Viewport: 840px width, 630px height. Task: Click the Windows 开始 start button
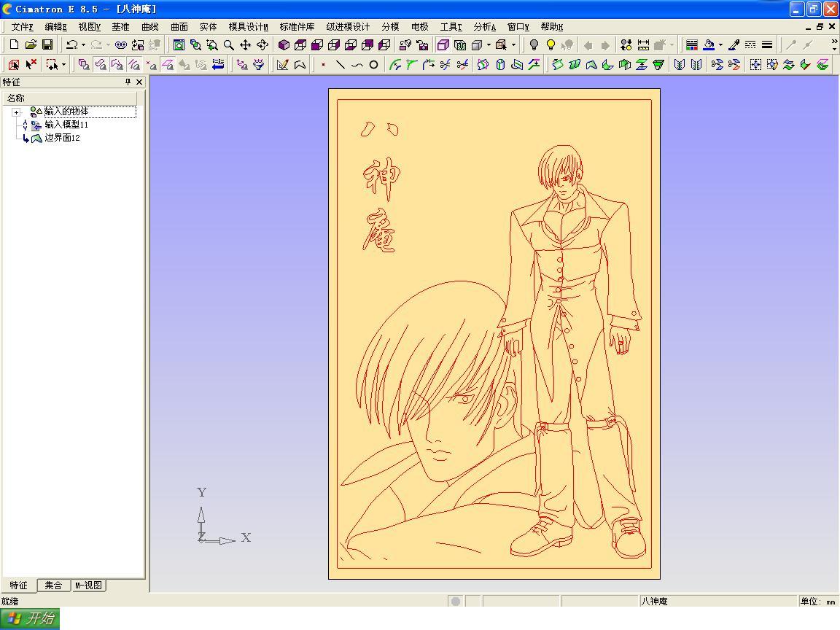click(30, 619)
